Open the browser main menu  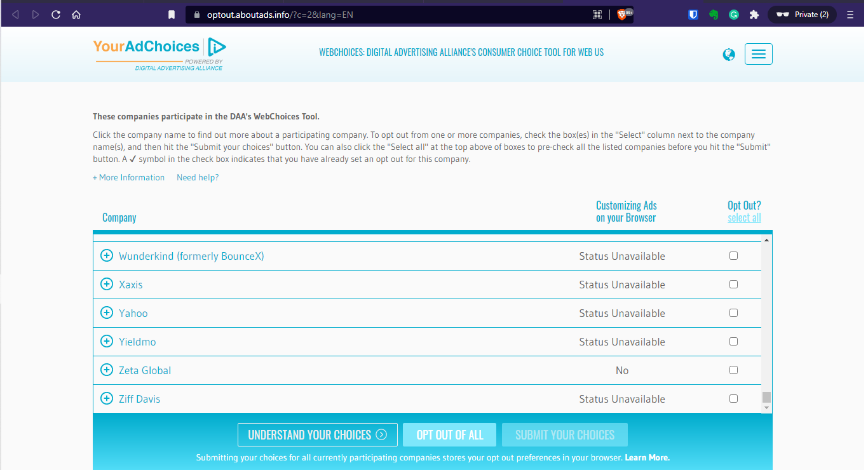(850, 15)
